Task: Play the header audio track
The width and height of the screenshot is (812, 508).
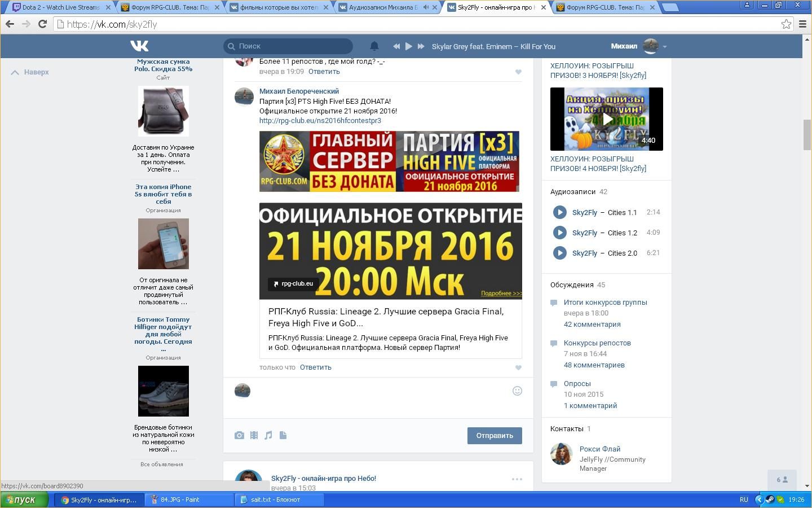Action: coord(409,46)
